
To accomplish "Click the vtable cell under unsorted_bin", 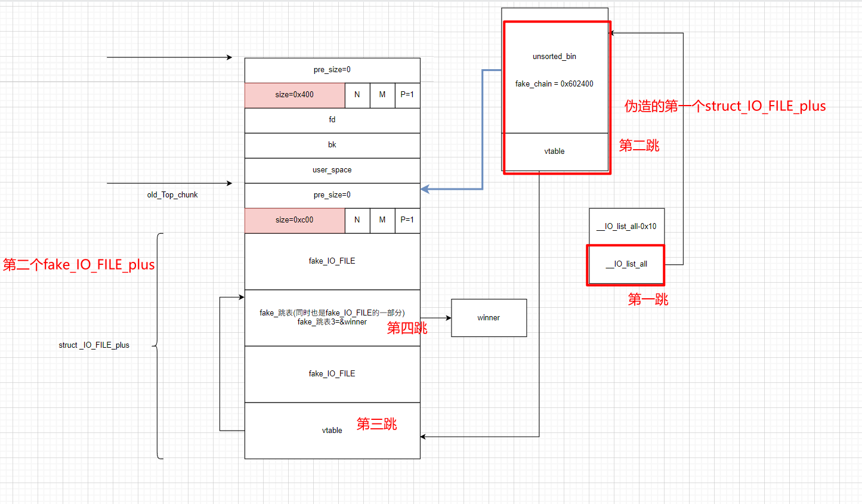I will click(554, 151).
